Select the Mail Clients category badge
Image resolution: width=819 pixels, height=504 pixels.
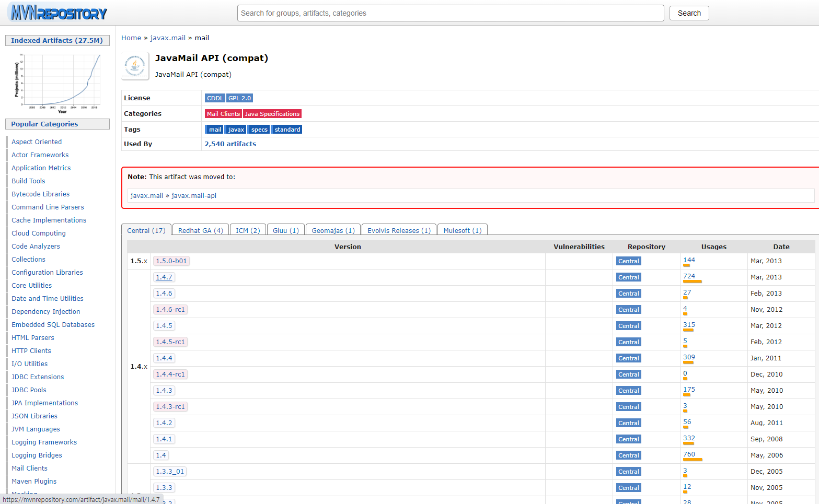click(223, 113)
